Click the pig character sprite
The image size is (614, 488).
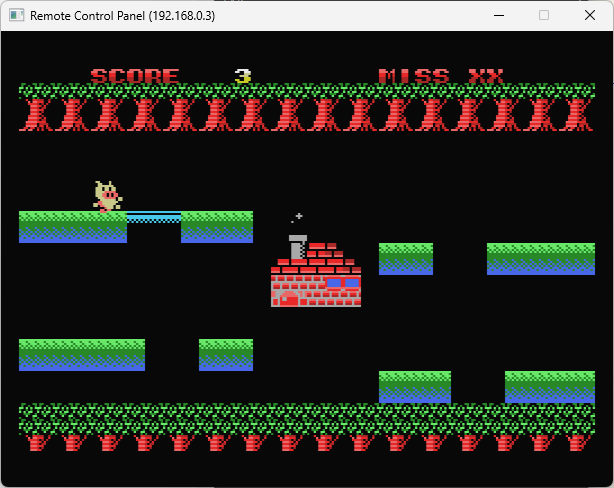108,197
